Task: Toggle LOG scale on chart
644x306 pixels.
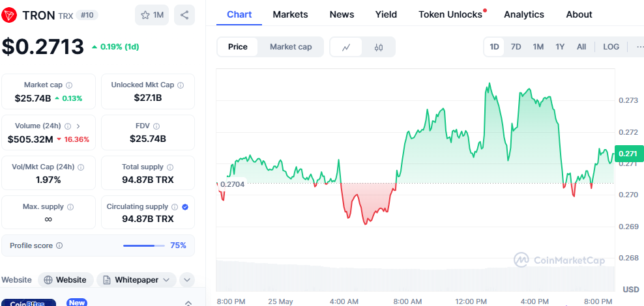Action: pos(611,47)
